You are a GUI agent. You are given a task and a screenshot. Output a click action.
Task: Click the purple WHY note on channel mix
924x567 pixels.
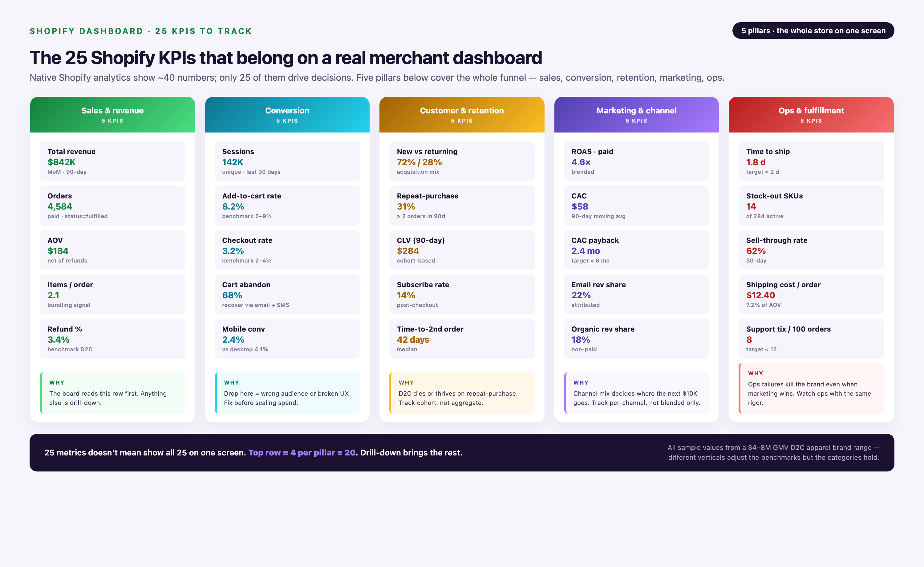(636, 393)
